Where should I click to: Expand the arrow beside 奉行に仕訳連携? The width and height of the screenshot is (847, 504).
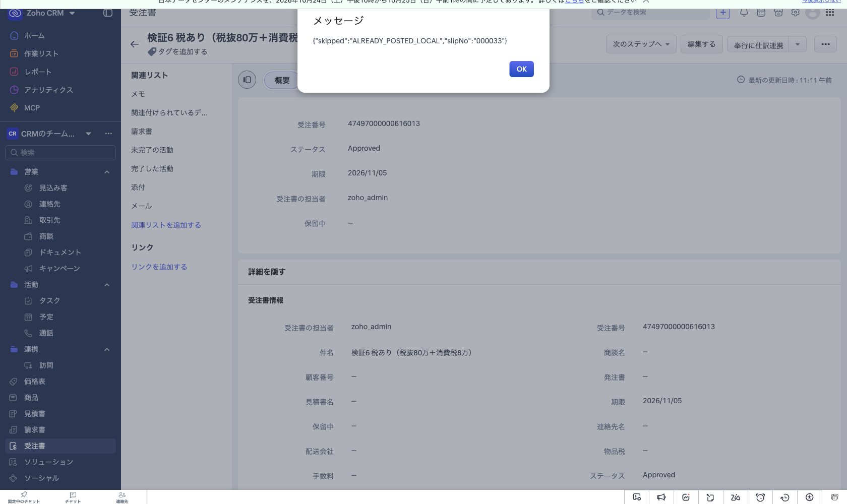point(798,44)
